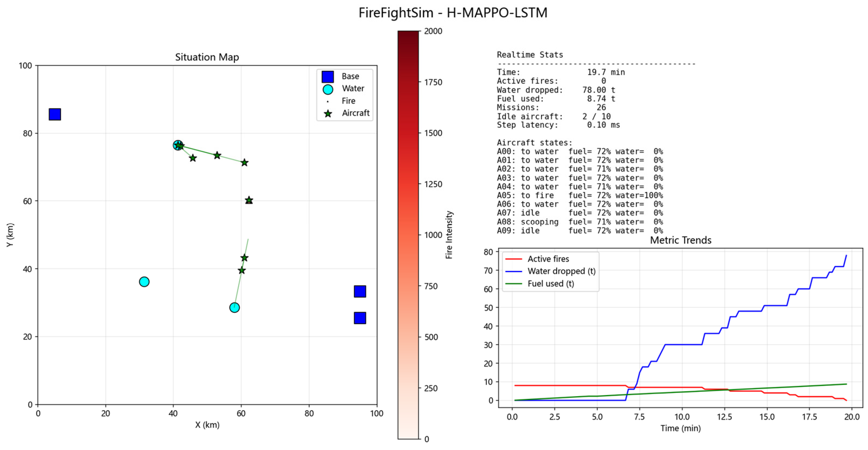Click the aircraft star near Y 60
Viewport: 868px width, 450px height.
(249, 201)
